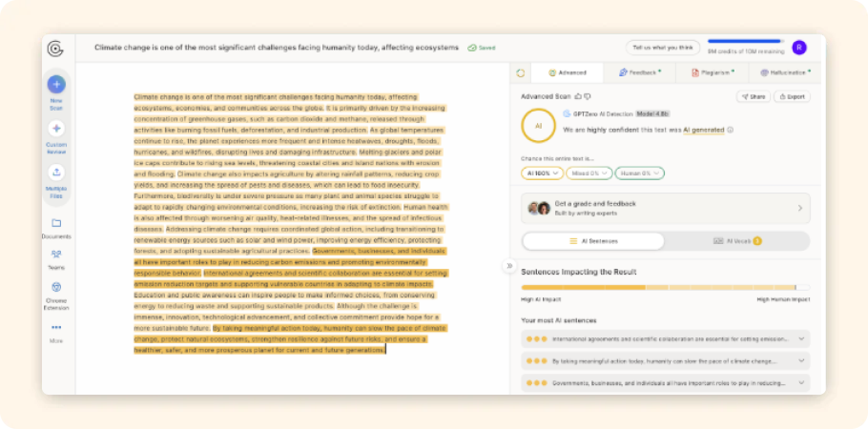This screenshot has height=429, width=868.
Task: Select the Advanced tab
Action: point(567,72)
